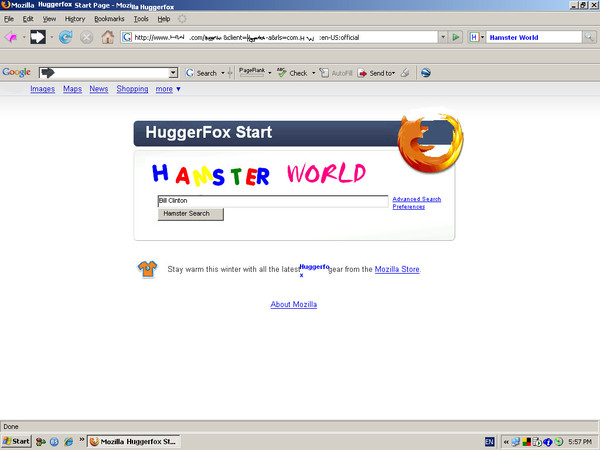Open the Advanced Search link
This screenshot has height=450, width=600.
coord(417,199)
